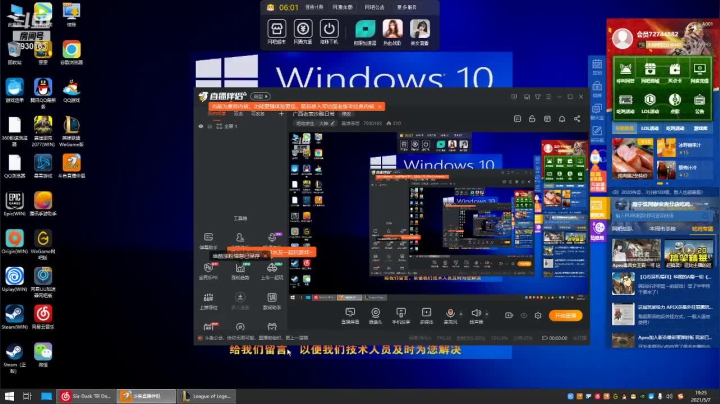Click the download tool icon in toolbox
This screenshot has width=720, height=404.
tap(240, 297)
